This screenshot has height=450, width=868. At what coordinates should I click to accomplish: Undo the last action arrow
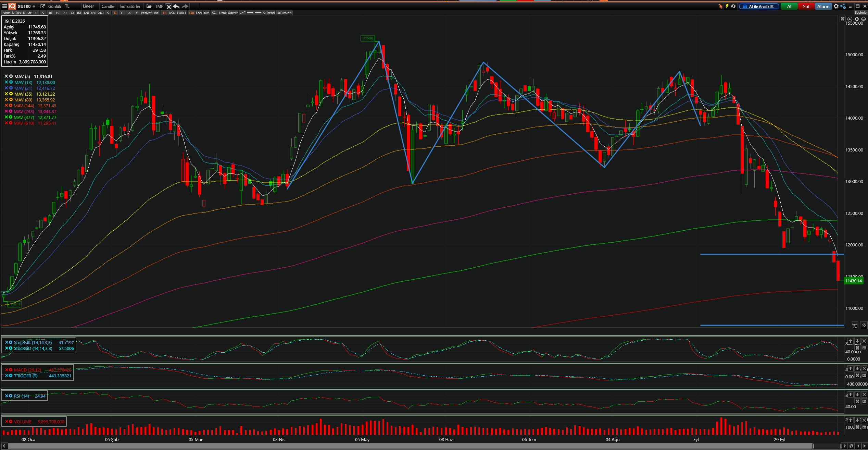pyautogui.click(x=176, y=6)
